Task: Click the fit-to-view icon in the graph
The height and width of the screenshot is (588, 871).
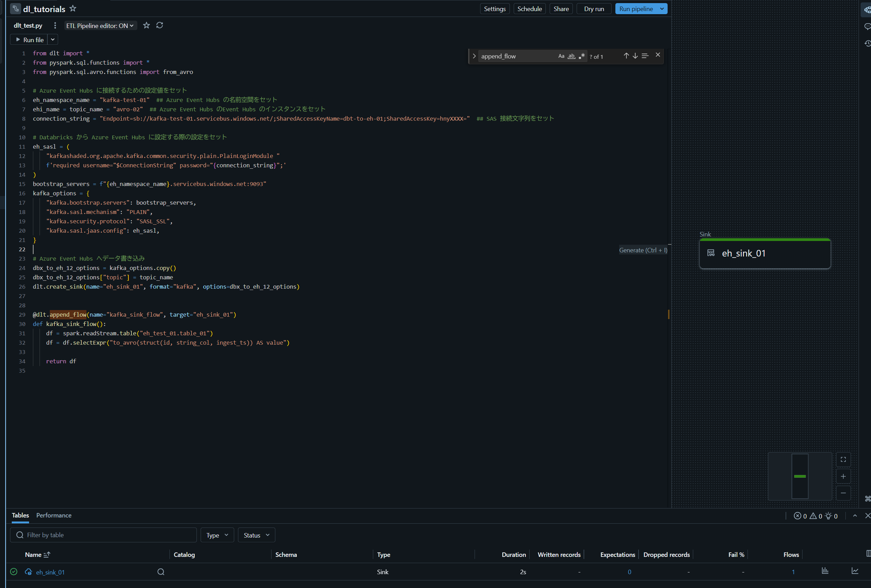Action: (x=843, y=459)
